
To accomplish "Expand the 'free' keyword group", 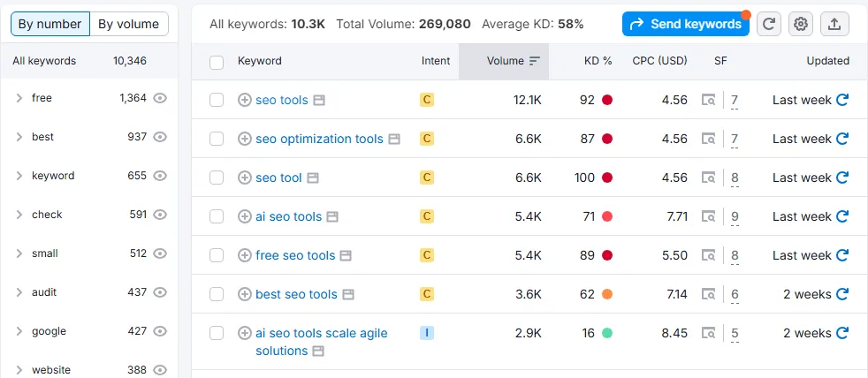I will pos(19,98).
